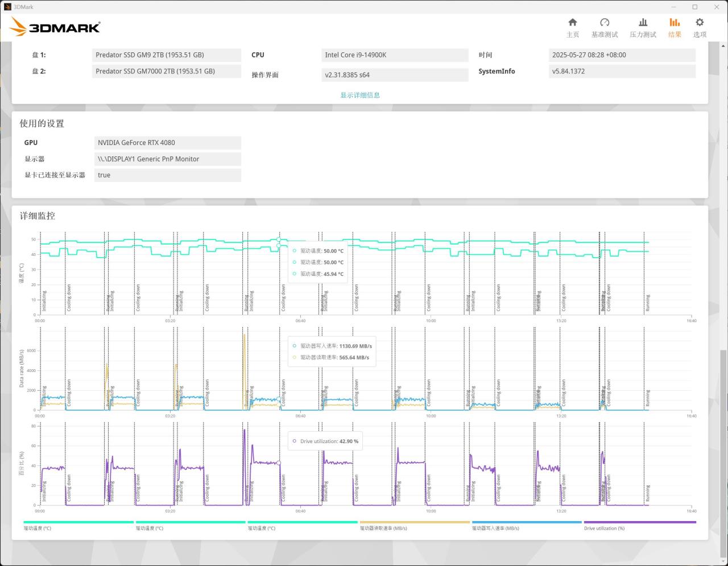Click the Intel Core i9-14900K CPU value
Image resolution: width=728 pixels, height=566 pixels.
click(395, 55)
